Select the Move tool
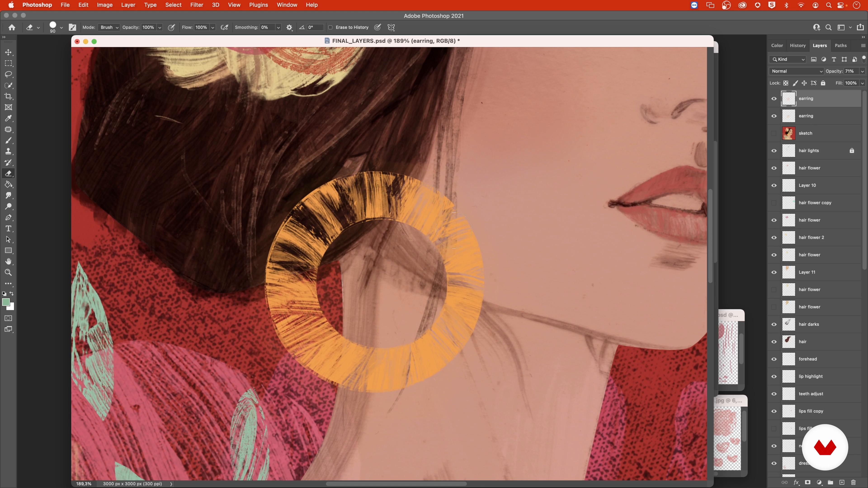The height and width of the screenshot is (488, 868). 8,52
